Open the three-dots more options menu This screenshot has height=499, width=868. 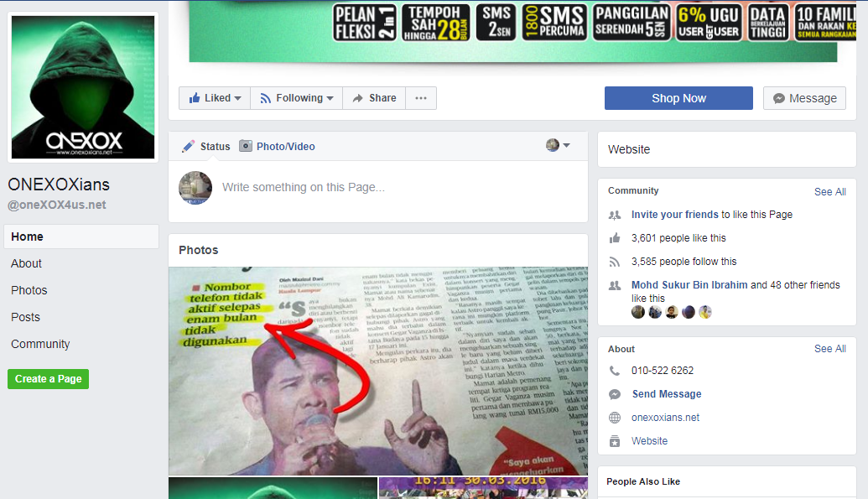coord(422,98)
